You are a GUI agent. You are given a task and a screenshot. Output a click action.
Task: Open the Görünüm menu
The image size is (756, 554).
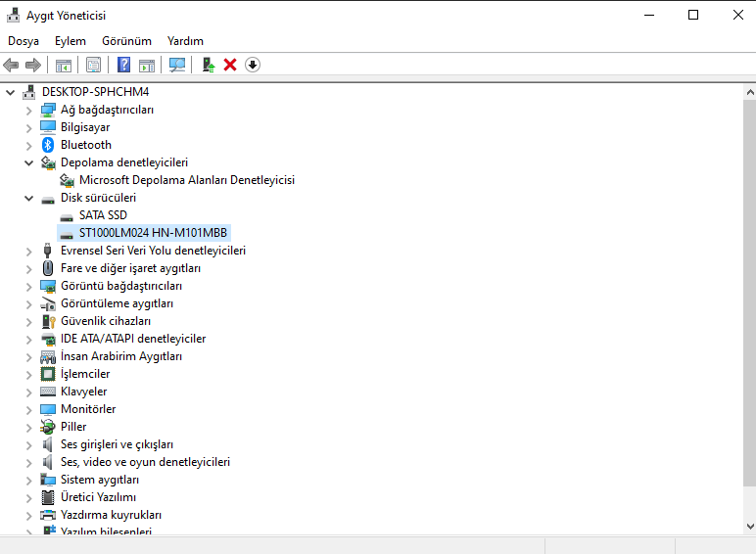click(126, 41)
